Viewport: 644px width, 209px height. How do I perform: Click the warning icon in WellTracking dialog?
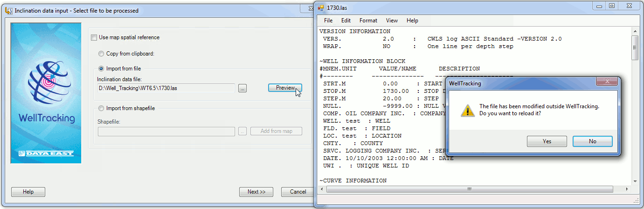point(467,110)
